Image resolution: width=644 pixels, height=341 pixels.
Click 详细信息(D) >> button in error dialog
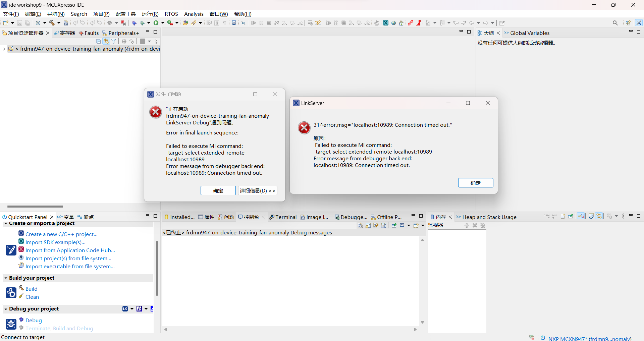[258, 190]
